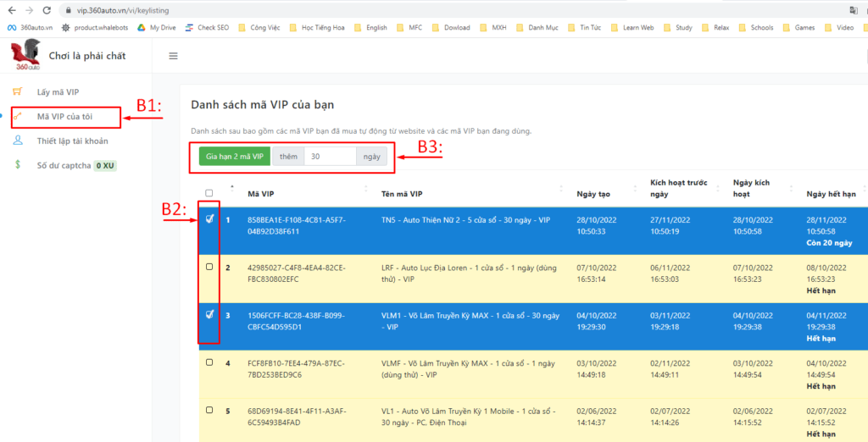The width and height of the screenshot is (868, 442).
Task: Open the English bookmark folder
Action: coord(371,27)
